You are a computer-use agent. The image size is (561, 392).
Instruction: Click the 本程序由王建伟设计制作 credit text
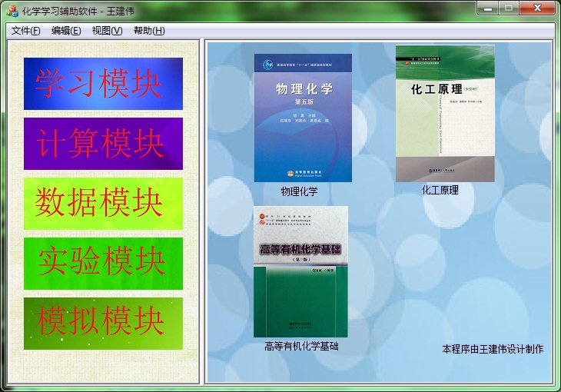point(493,349)
